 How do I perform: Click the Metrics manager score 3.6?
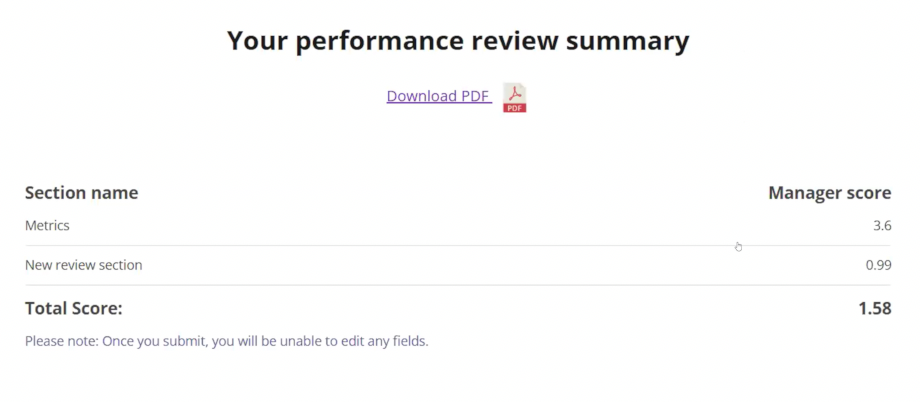881,226
